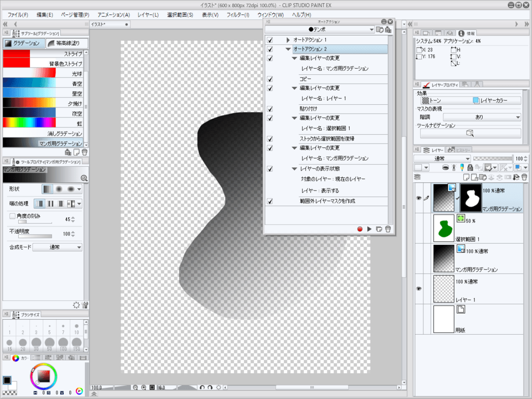Click the lock layer icon
The height and width of the screenshot is (399, 532).
point(469,167)
